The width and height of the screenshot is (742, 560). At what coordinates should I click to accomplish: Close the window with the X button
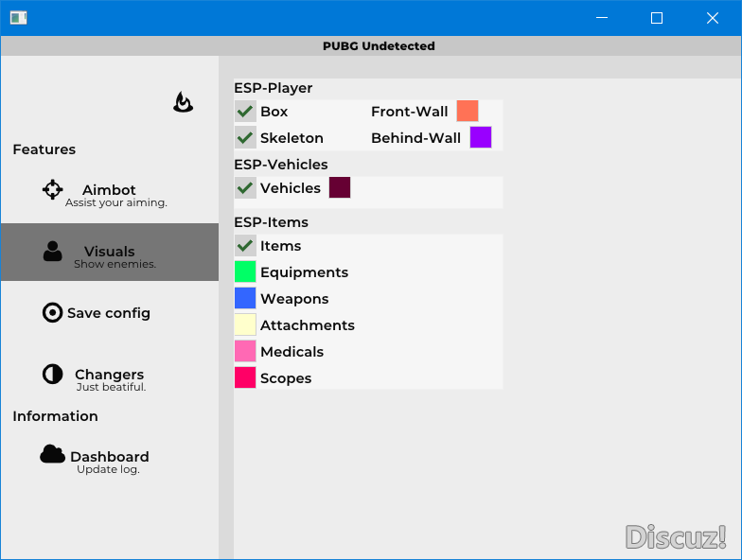click(x=713, y=18)
